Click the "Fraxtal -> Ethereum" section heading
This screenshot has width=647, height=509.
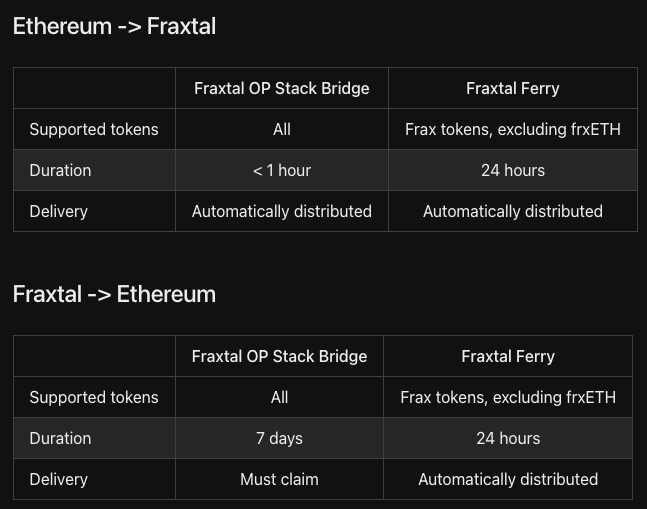pyautogui.click(x=114, y=295)
